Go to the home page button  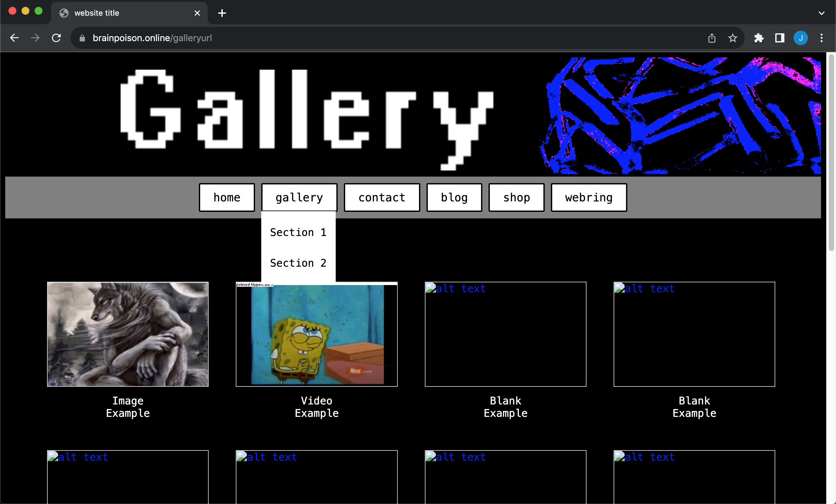[227, 197]
